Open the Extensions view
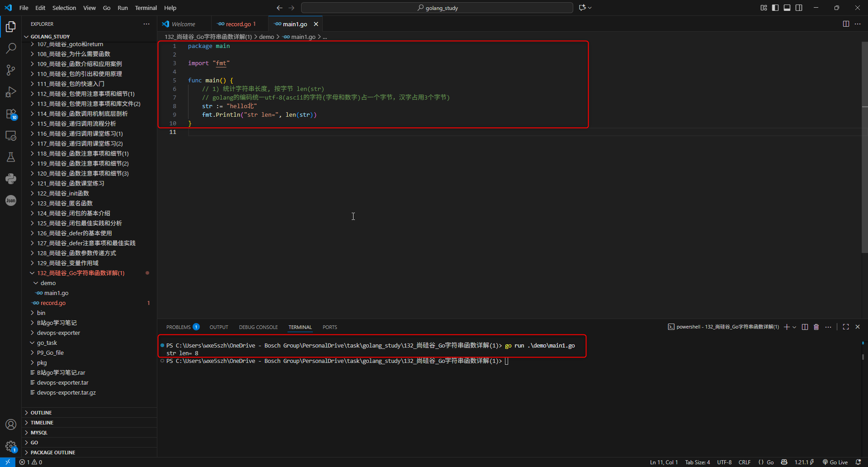 click(11, 114)
